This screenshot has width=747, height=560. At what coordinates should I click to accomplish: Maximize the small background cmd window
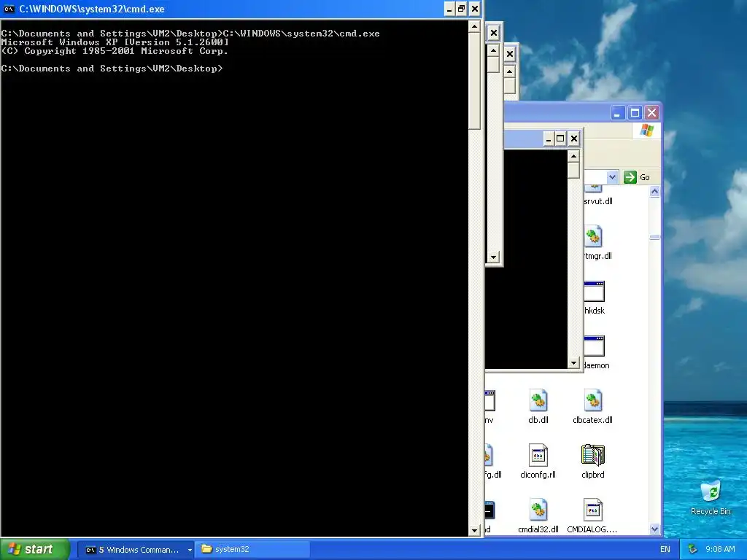561,139
